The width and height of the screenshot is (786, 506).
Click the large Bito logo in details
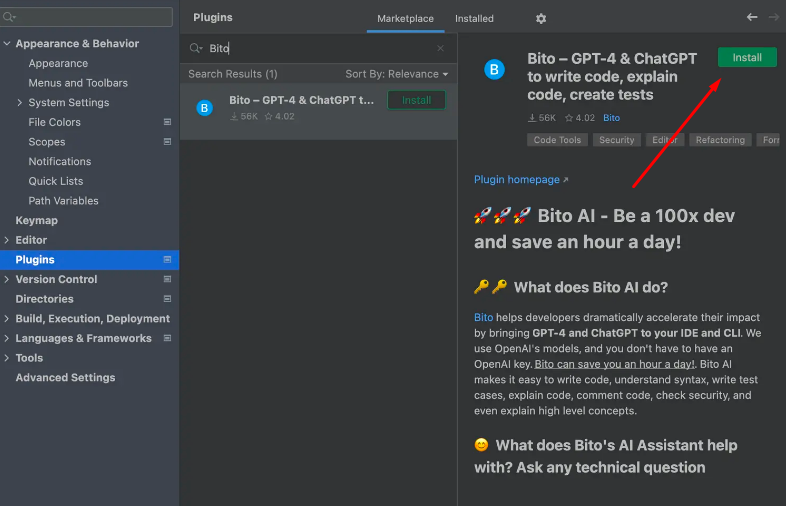pyautogui.click(x=494, y=69)
